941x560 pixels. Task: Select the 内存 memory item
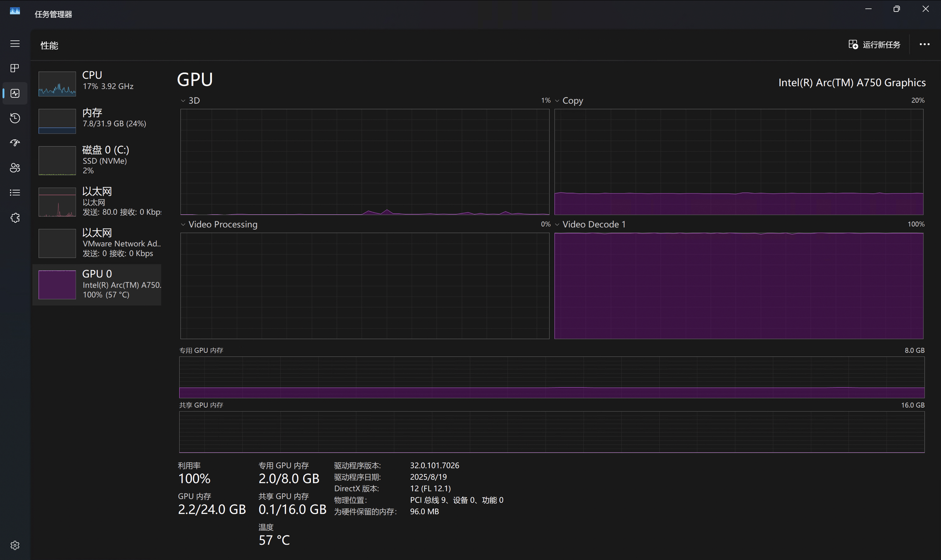[98, 120]
